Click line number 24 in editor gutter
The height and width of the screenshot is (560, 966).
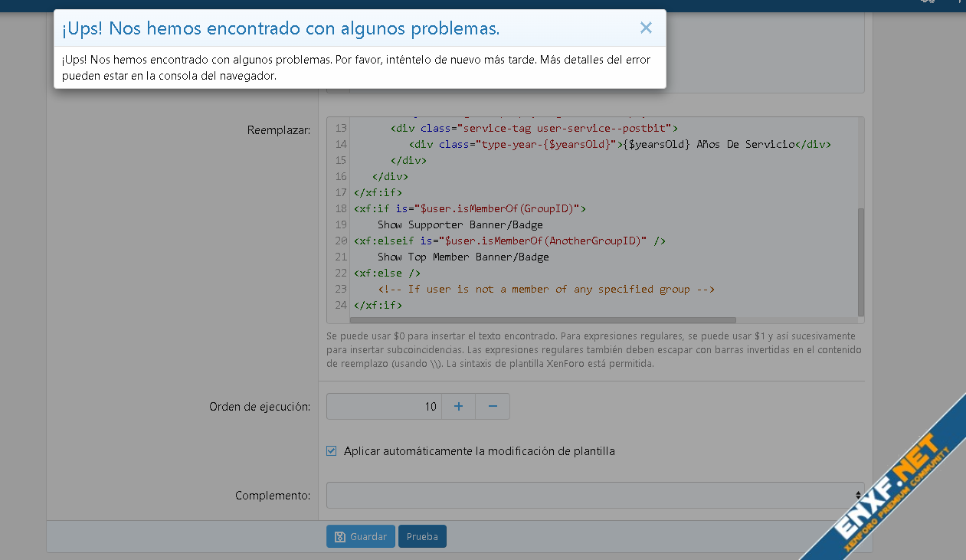coord(341,305)
